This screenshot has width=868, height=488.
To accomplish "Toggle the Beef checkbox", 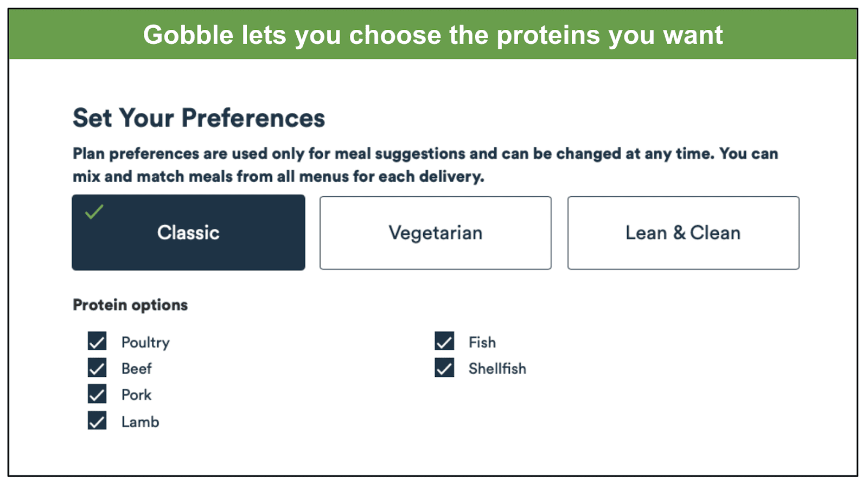I will pyautogui.click(x=97, y=368).
